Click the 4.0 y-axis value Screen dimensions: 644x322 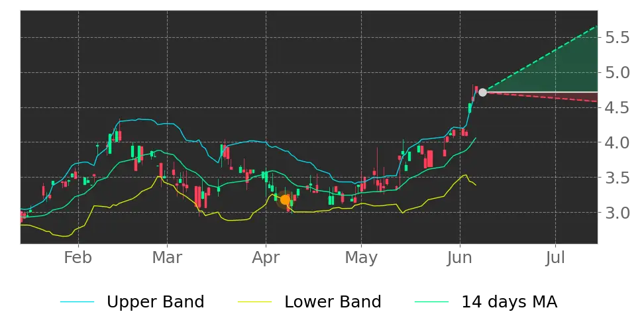coord(617,142)
